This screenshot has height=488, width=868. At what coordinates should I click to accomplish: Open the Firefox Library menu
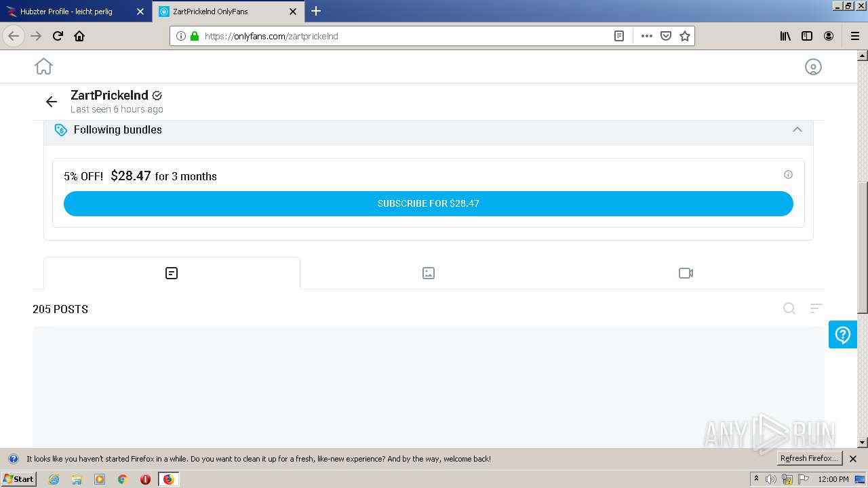tap(785, 36)
